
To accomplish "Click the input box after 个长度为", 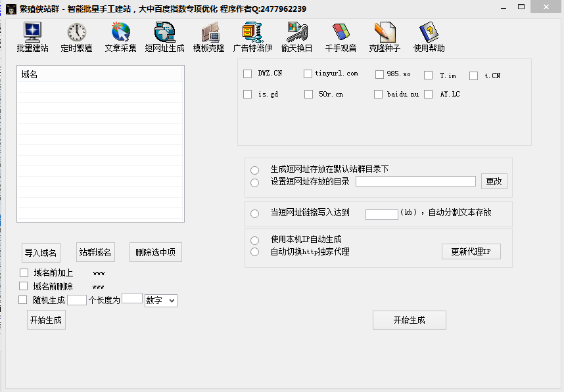I will 132,298.
